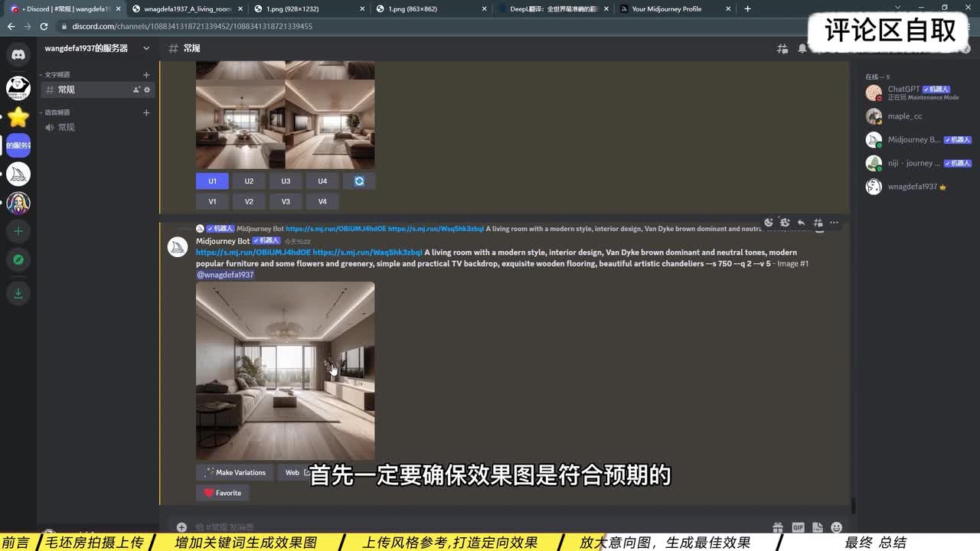Select the U1 upscale button
Screen dimensions: 980x551
pos(212,181)
